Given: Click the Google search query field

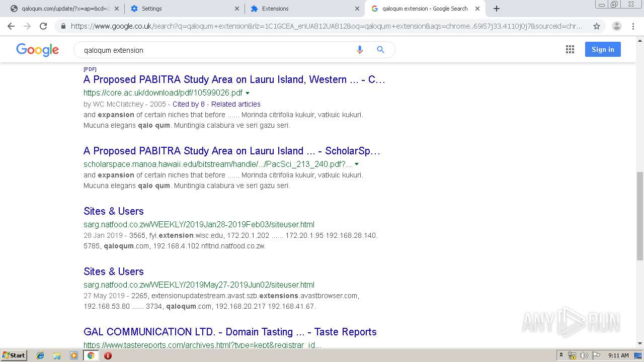Looking at the screenshot, I should pos(216,50).
